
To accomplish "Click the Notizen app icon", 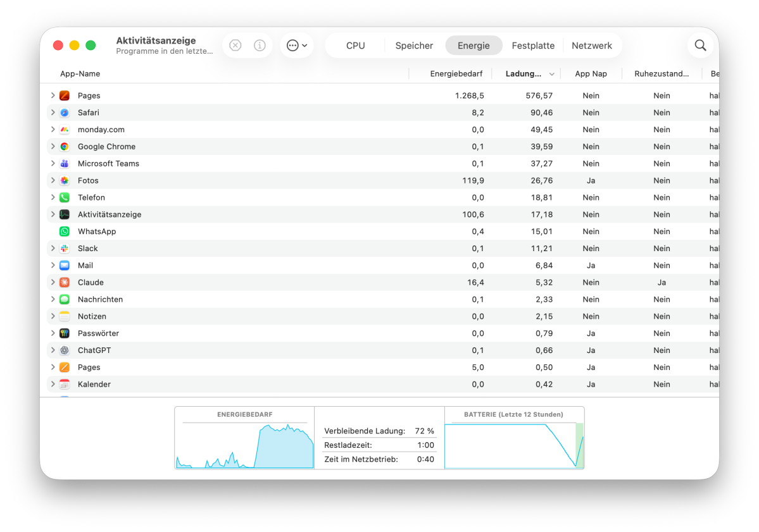I will point(65,316).
